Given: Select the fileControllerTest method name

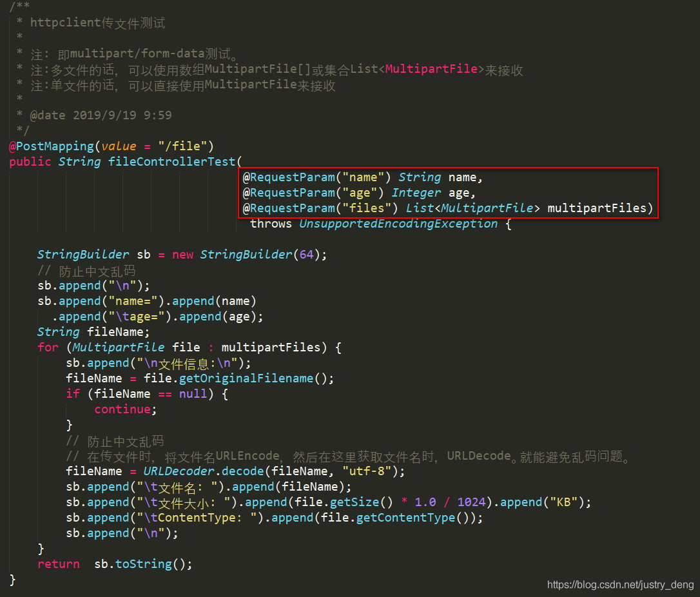Looking at the screenshot, I should (171, 162).
